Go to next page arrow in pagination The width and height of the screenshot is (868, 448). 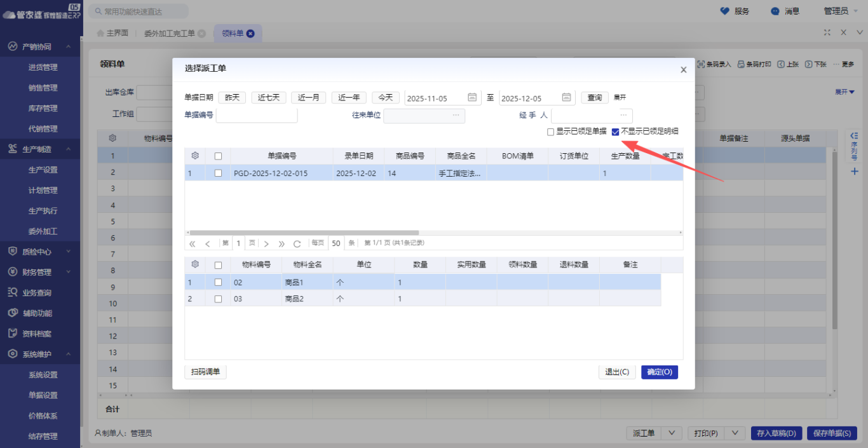click(x=266, y=243)
